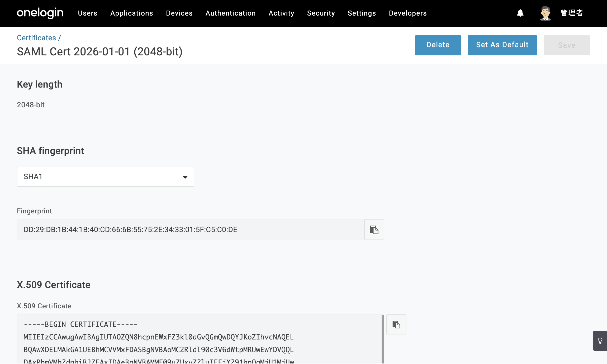
Task: Click the grayed-out Save button
Action: coord(567,45)
